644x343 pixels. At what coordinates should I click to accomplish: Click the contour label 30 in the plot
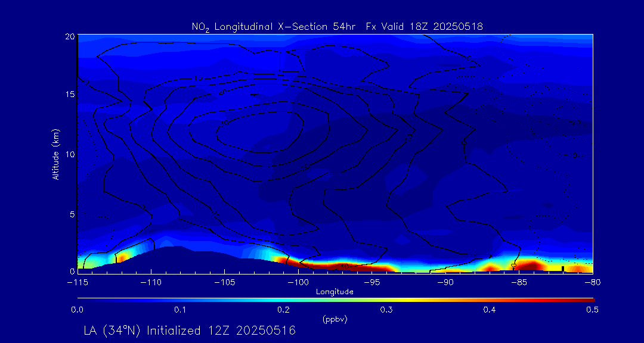224,123
